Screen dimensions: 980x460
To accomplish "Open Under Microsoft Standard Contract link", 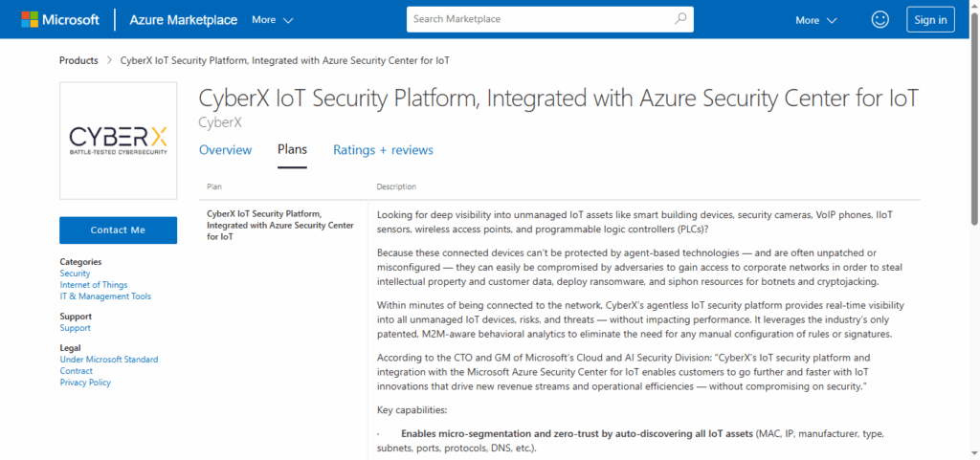I will (109, 365).
